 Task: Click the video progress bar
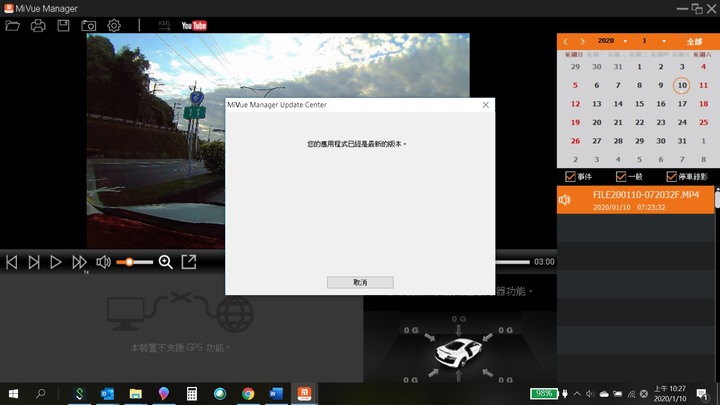(x=512, y=262)
